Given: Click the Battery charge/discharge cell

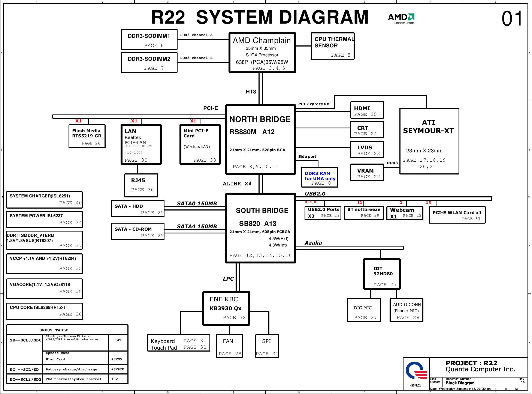Looking at the screenshot, I should (76, 369).
